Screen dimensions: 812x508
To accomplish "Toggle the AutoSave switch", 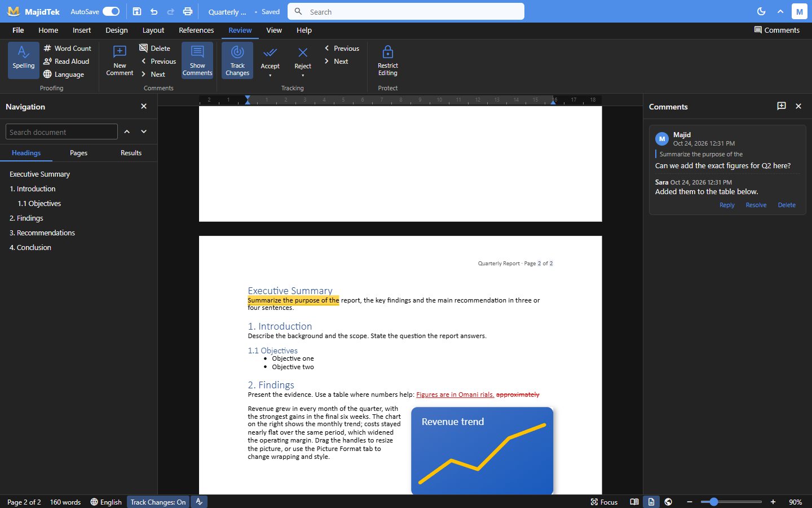I will (111, 11).
